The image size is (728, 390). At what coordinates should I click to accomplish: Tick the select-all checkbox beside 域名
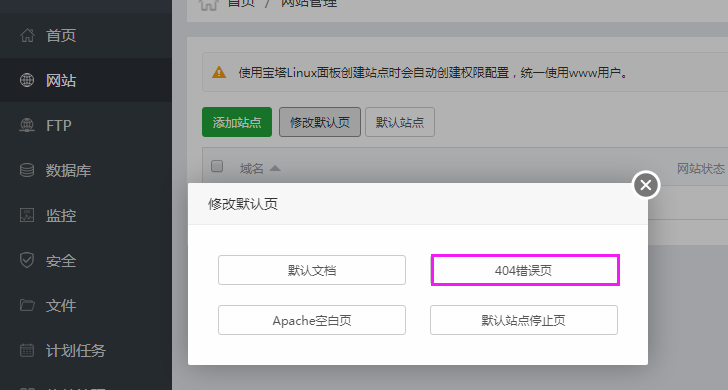(217, 166)
